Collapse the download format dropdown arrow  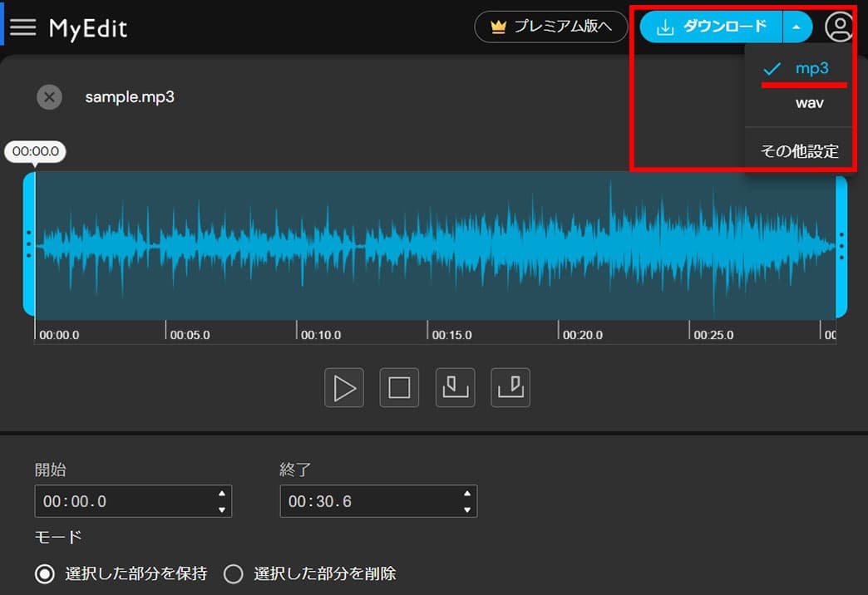point(796,27)
